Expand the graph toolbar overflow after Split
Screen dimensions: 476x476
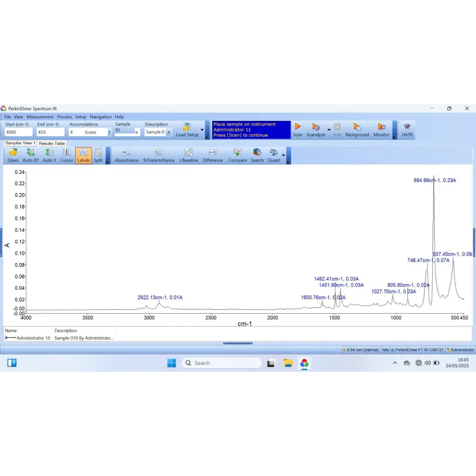(x=108, y=156)
